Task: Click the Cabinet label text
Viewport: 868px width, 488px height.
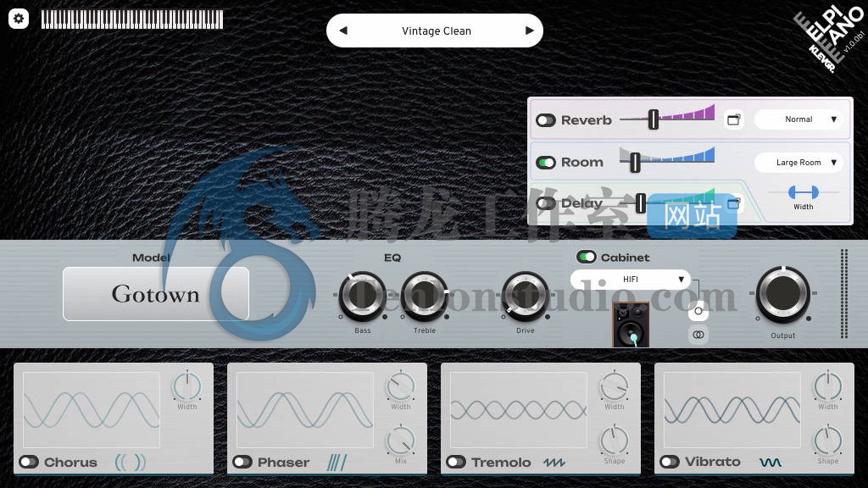Action: [x=625, y=258]
